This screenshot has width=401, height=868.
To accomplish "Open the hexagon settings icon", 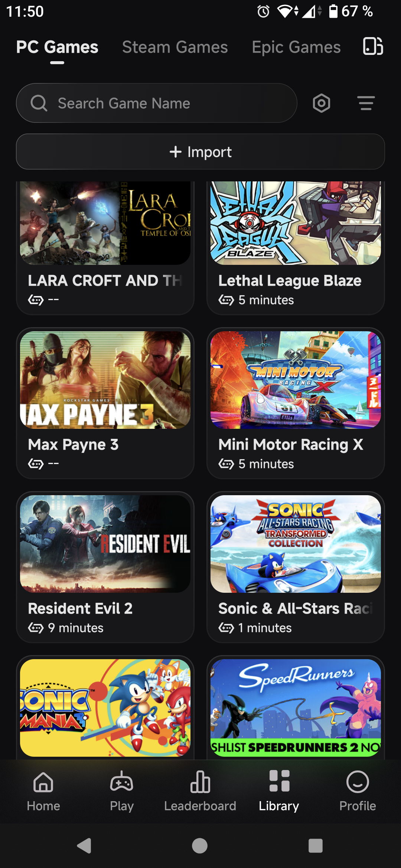I will click(322, 103).
